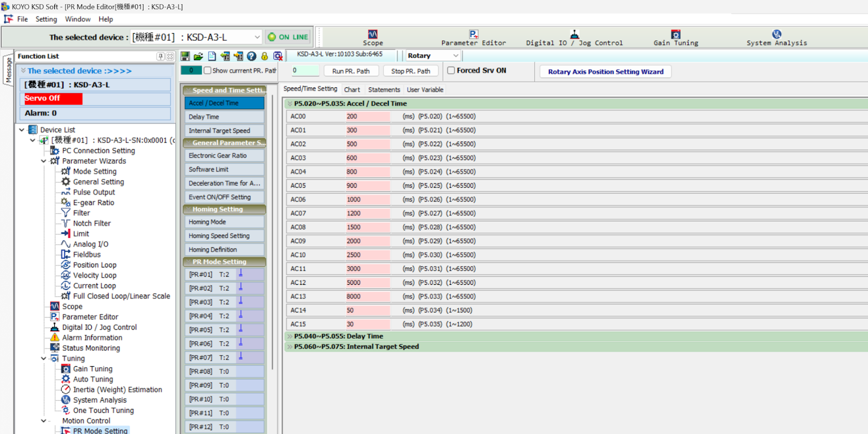Select Inertia (Weight) Estimation in tree
This screenshot has height=434, width=868.
coord(117,390)
